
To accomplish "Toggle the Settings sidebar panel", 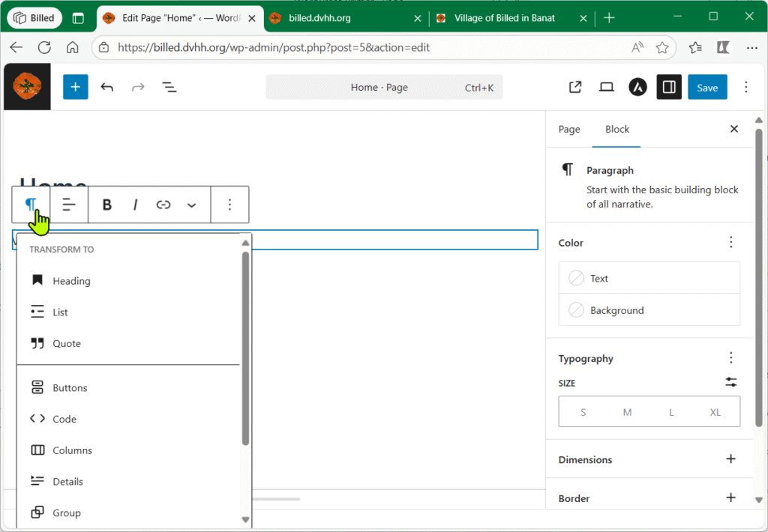I will pyautogui.click(x=669, y=88).
